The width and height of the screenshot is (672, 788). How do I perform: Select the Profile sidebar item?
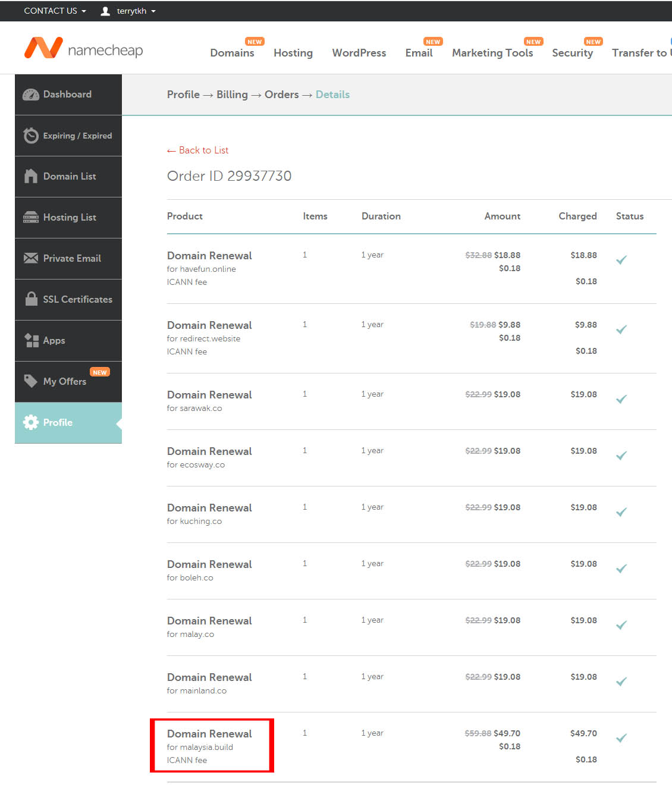tap(68, 423)
